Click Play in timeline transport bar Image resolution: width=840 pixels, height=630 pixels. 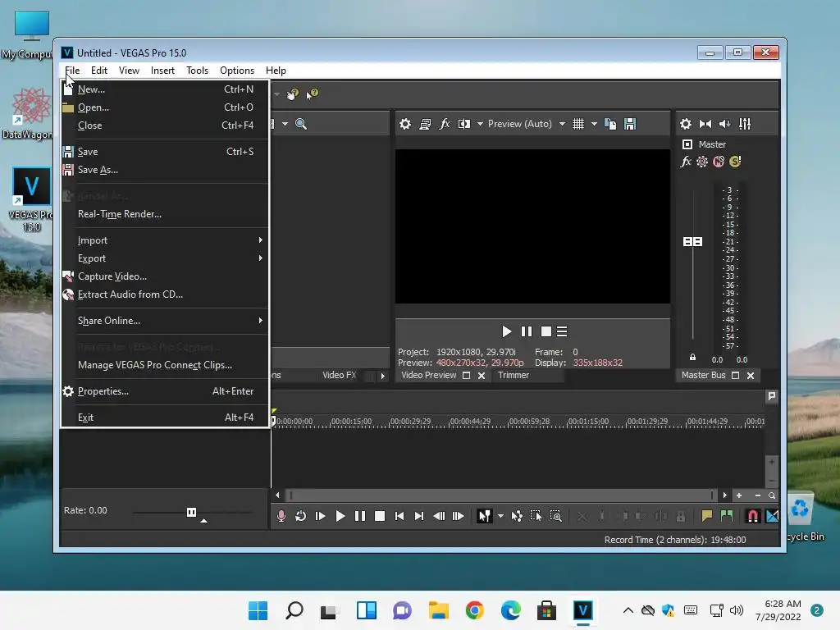340,516
